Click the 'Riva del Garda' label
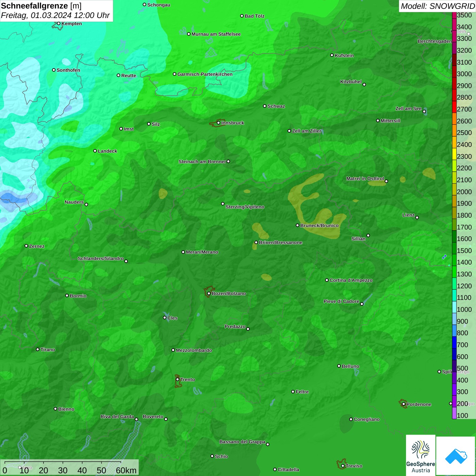This screenshot has width=476, height=476. (x=117, y=417)
